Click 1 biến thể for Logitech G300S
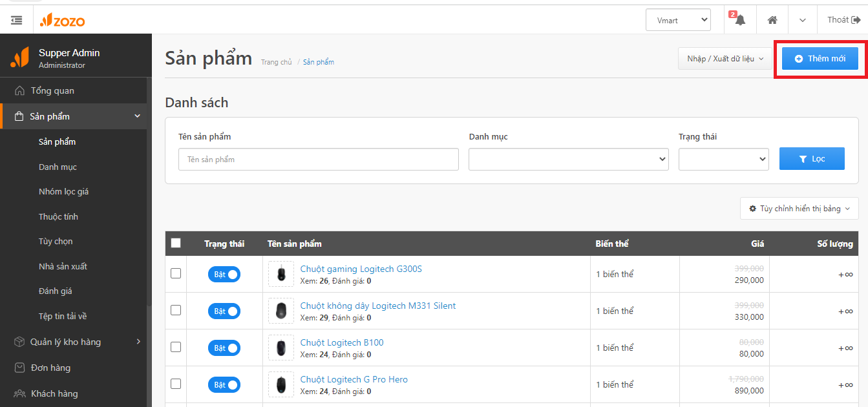Screen dimensions: 868x407 pos(615,274)
